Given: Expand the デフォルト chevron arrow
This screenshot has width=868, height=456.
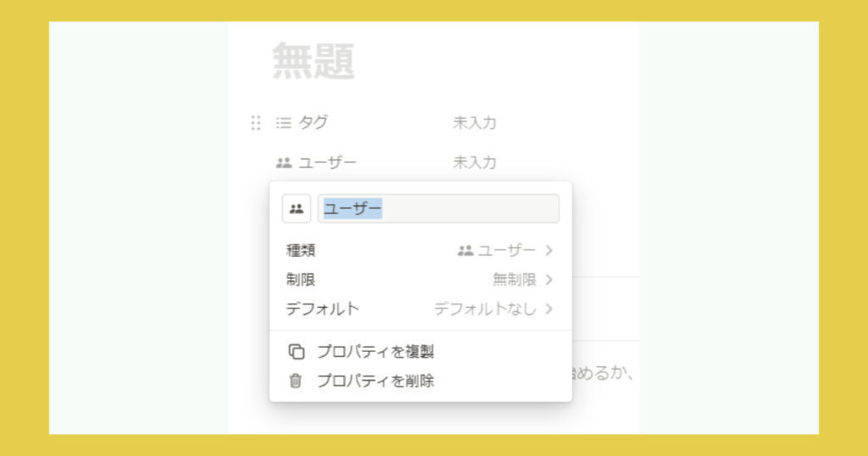Looking at the screenshot, I should click(x=549, y=309).
